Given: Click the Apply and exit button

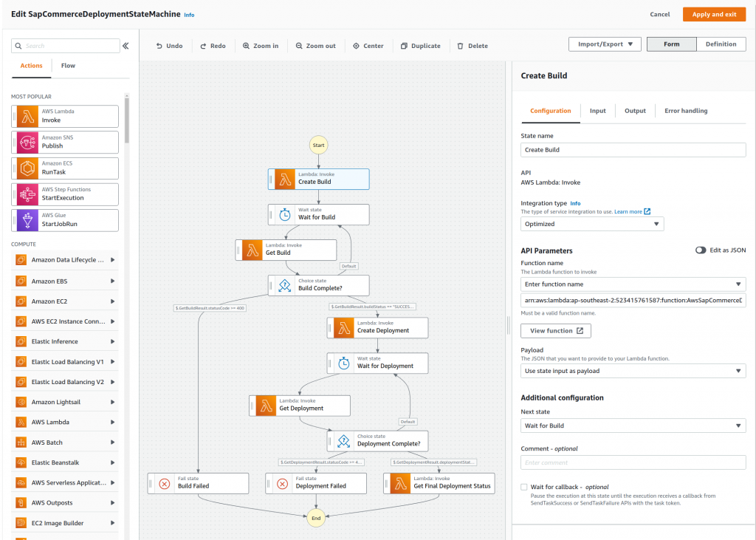Looking at the screenshot, I should (x=714, y=13).
